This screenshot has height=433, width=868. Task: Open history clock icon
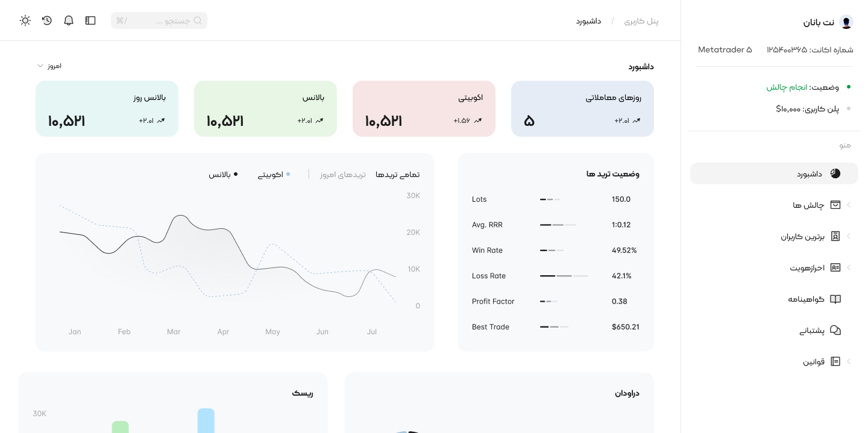(47, 20)
